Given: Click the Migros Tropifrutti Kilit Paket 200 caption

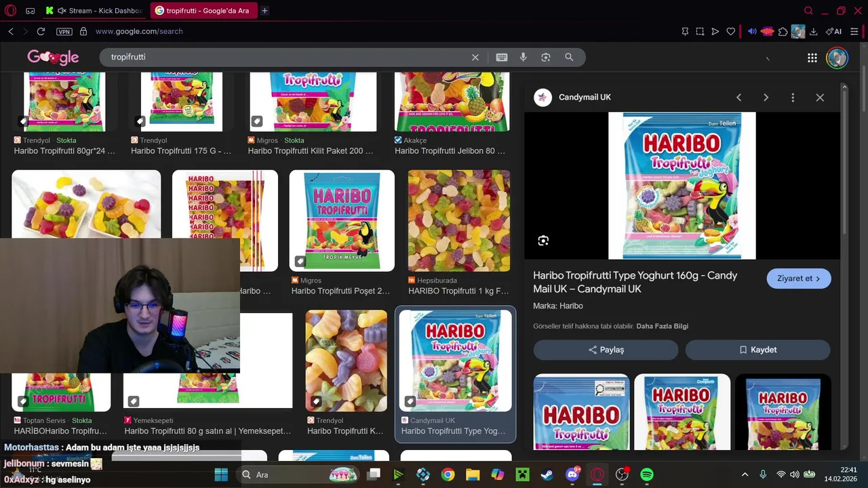Looking at the screenshot, I should (x=311, y=151).
